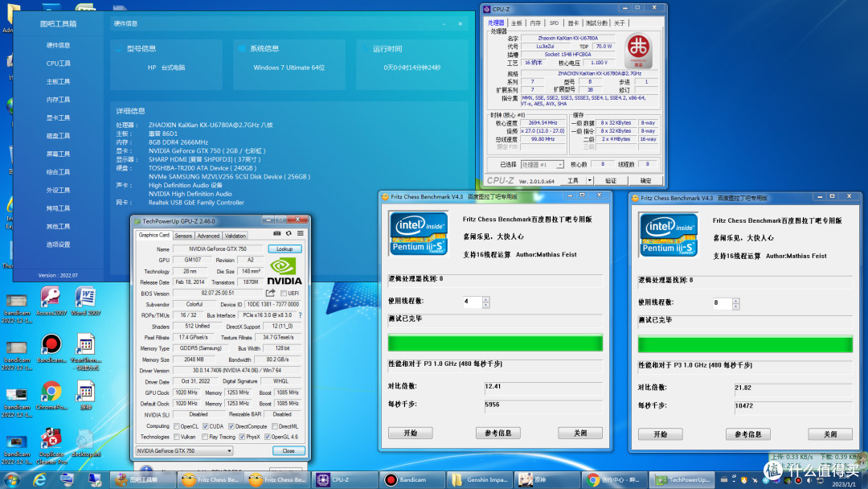Viewport: 868px width, 489px height.
Task: Click the NVIDIA logo in GPU-Z
Action: point(285,272)
